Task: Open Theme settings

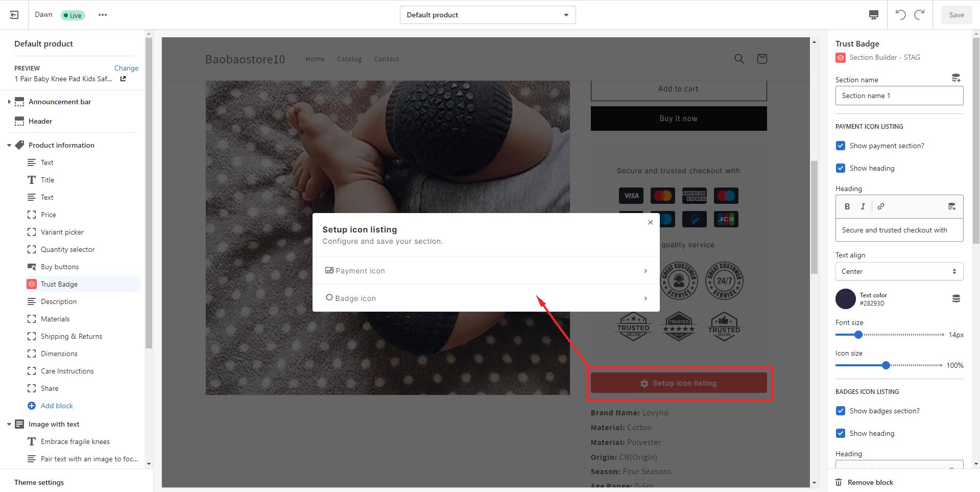Action: click(39, 482)
